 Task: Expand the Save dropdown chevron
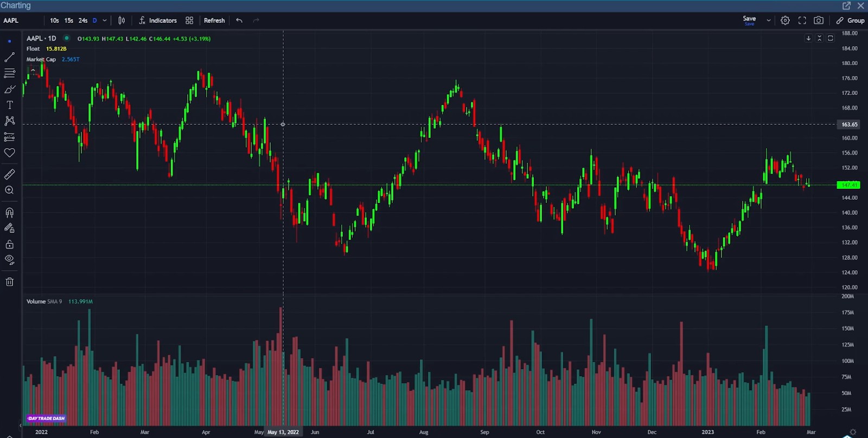point(768,21)
